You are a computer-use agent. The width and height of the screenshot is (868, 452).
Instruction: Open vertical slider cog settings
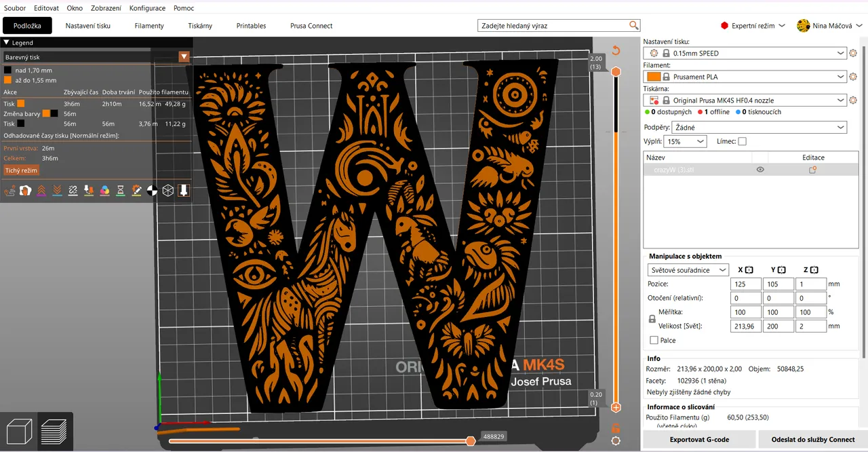(616, 440)
